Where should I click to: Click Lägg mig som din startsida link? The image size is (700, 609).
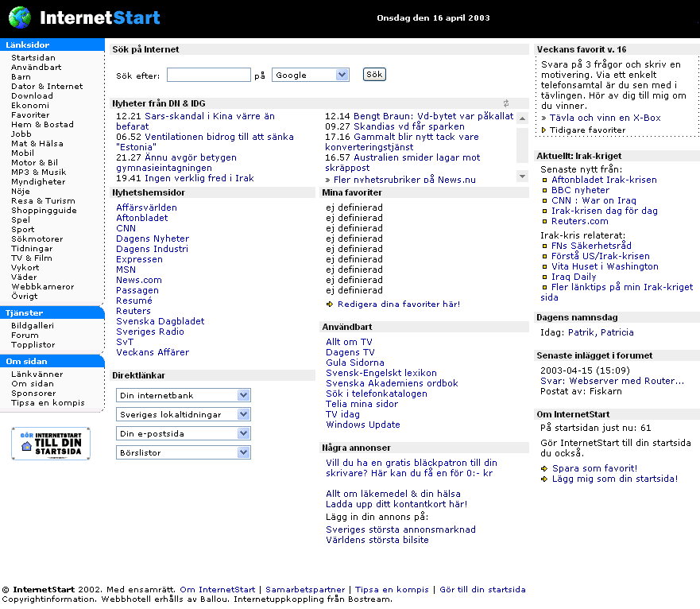tap(615, 479)
